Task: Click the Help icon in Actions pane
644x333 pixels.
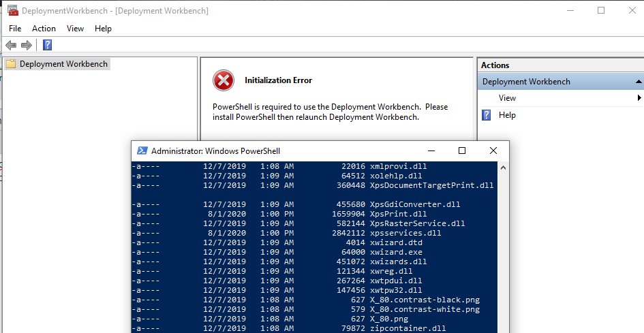Action: (x=487, y=115)
